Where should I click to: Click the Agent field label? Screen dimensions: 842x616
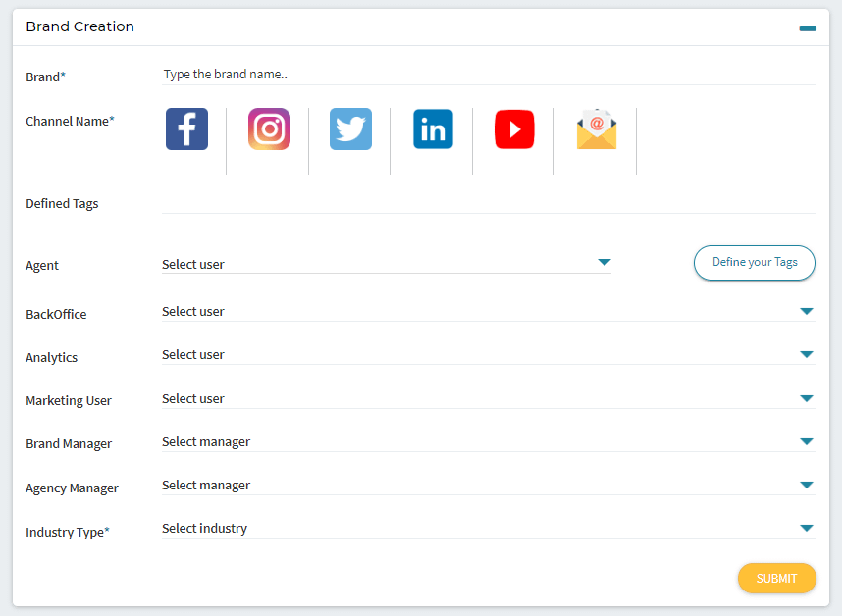(x=42, y=266)
